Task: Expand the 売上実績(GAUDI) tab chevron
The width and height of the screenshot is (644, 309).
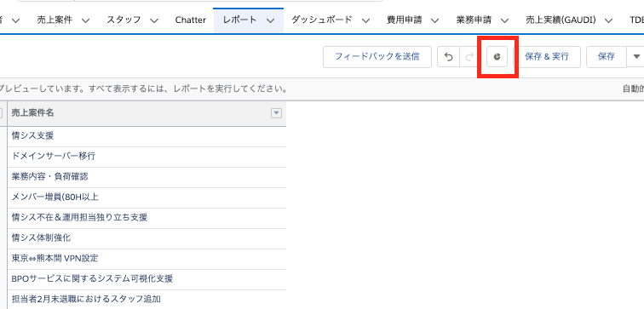Action: (609, 20)
